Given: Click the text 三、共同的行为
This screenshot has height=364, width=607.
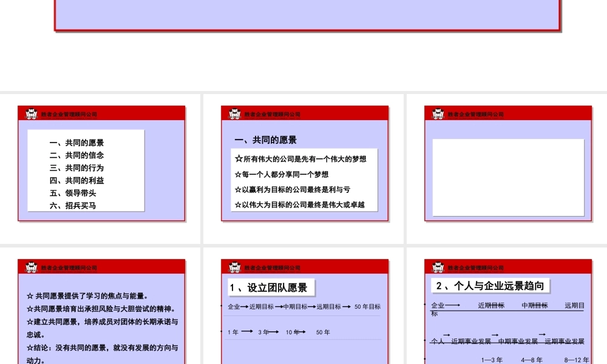Looking at the screenshot, I should coord(76,168).
